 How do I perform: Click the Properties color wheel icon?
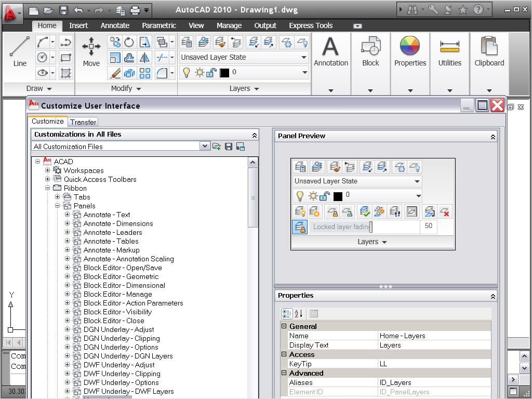click(409, 46)
